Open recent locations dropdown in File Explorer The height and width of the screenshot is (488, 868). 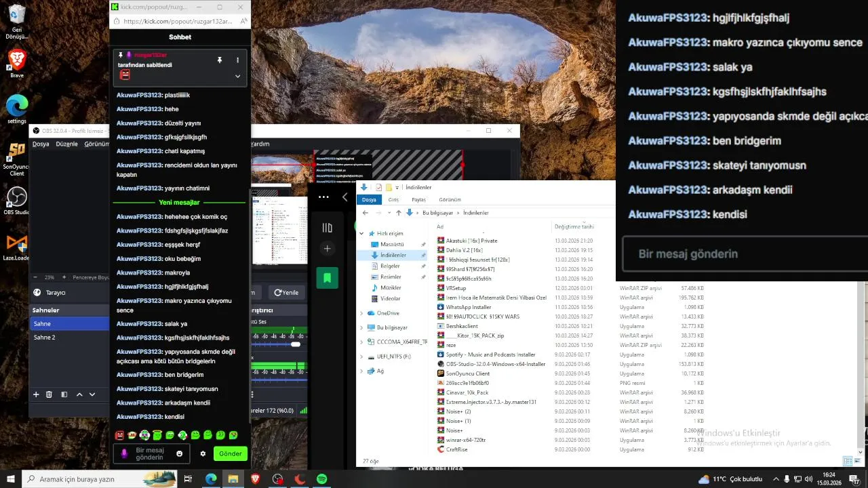coord(389,213)
